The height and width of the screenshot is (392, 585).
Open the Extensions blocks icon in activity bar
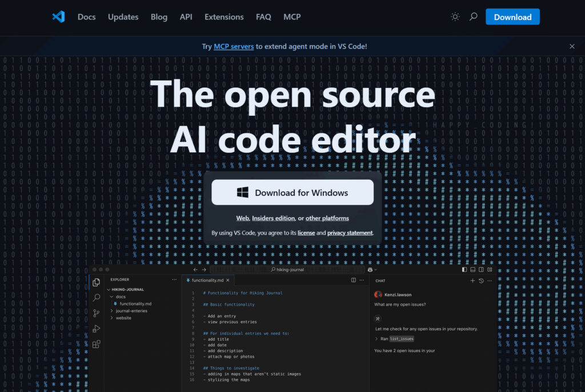96,344
